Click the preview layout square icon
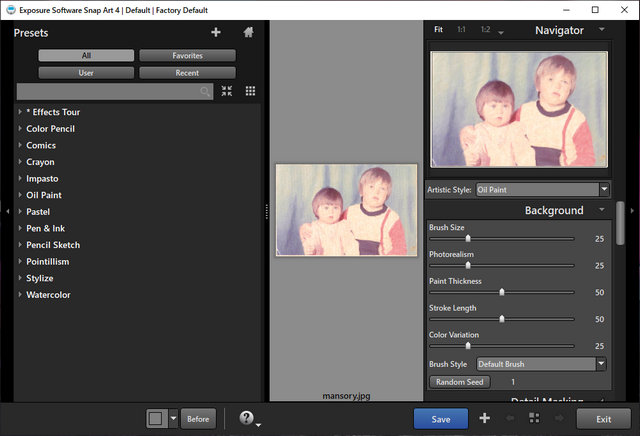This screenshot has width=640, height=436. coord(156,419)
